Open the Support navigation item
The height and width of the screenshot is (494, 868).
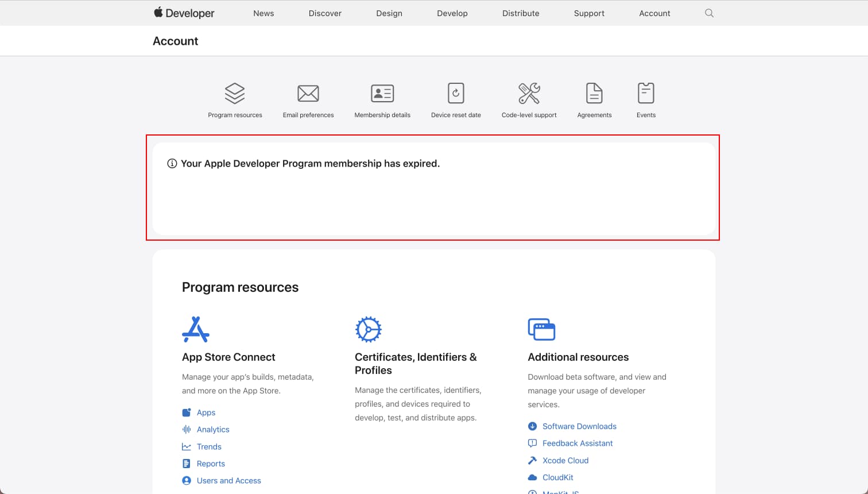pos(589,13)
